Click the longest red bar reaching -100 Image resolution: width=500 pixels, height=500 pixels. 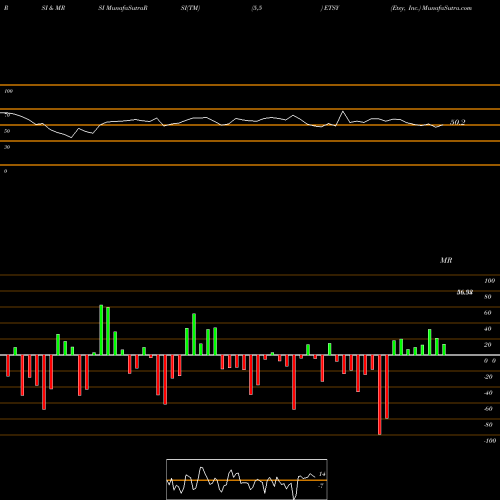[380, 395]
